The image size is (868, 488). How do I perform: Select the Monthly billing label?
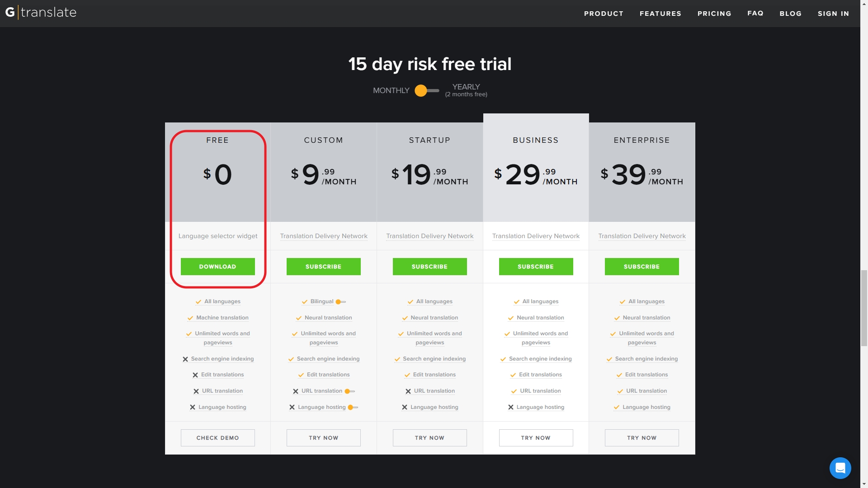coord(391,91)
